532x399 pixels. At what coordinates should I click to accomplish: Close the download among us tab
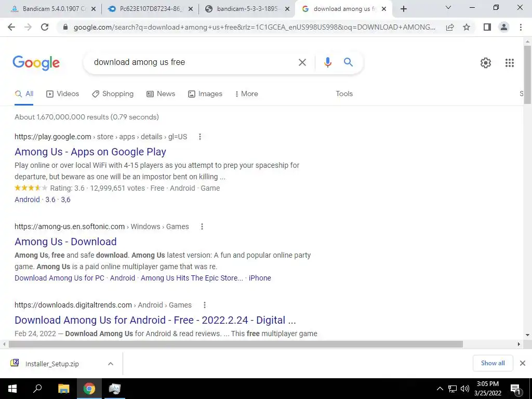click(384, 9)
